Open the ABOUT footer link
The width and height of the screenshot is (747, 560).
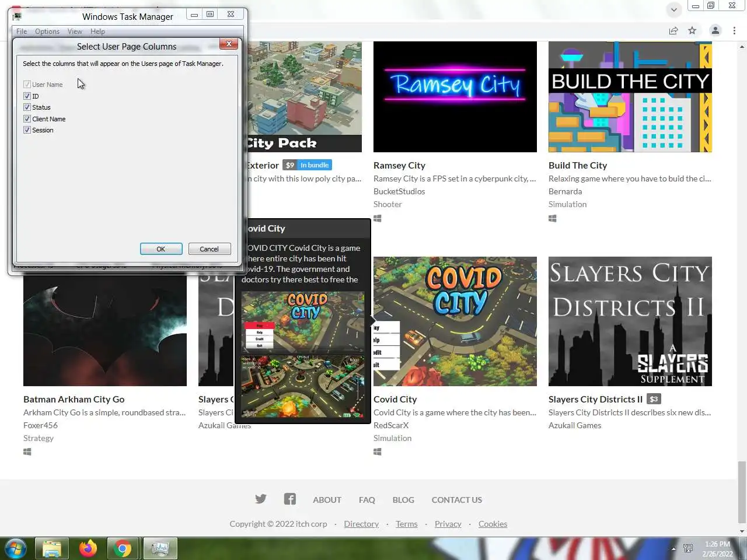coord(327,500)
